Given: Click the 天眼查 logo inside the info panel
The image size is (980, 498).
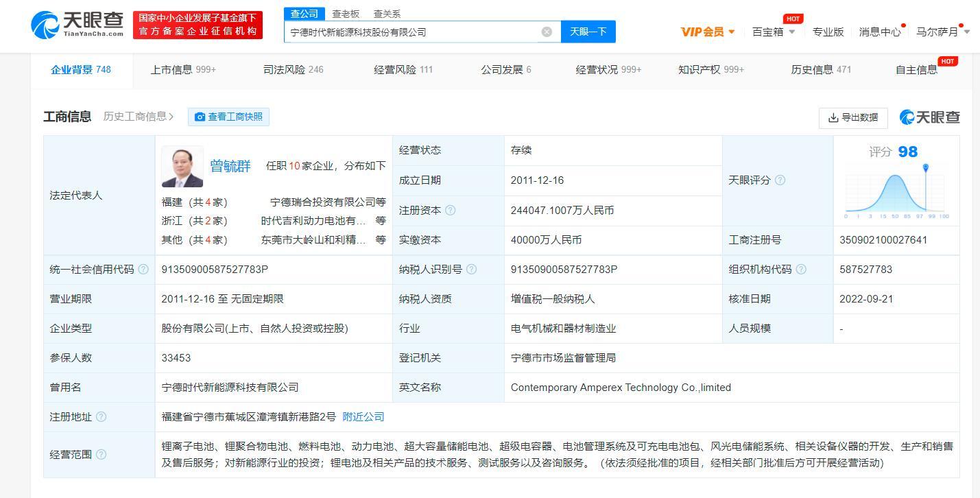Looking at the screenshot, I should pos(930,117).
